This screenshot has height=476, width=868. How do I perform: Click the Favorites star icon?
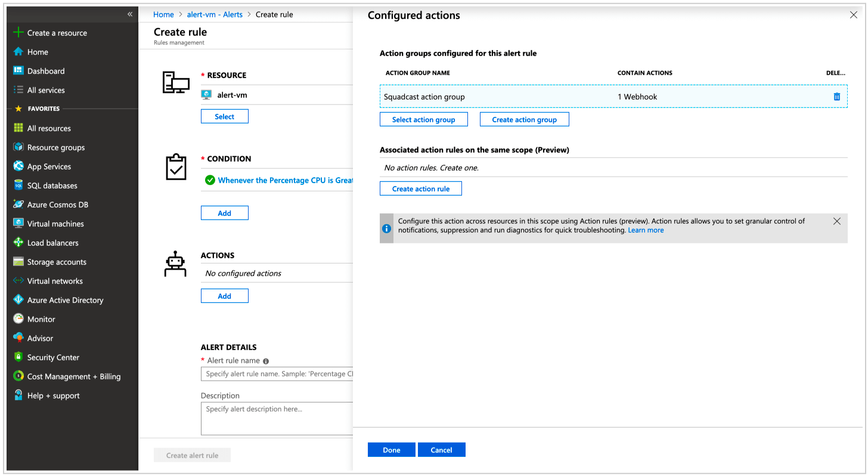(18, 109)
